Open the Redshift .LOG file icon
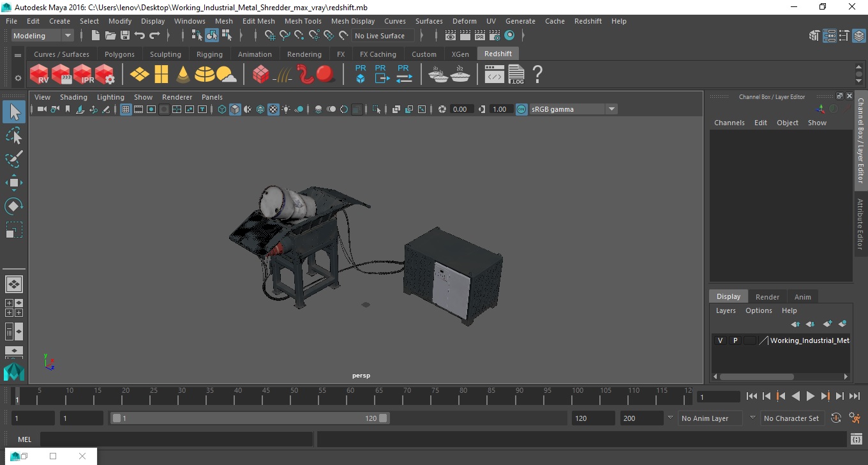The width and height of the screenshot is (868, 465). tap(516, 75)
